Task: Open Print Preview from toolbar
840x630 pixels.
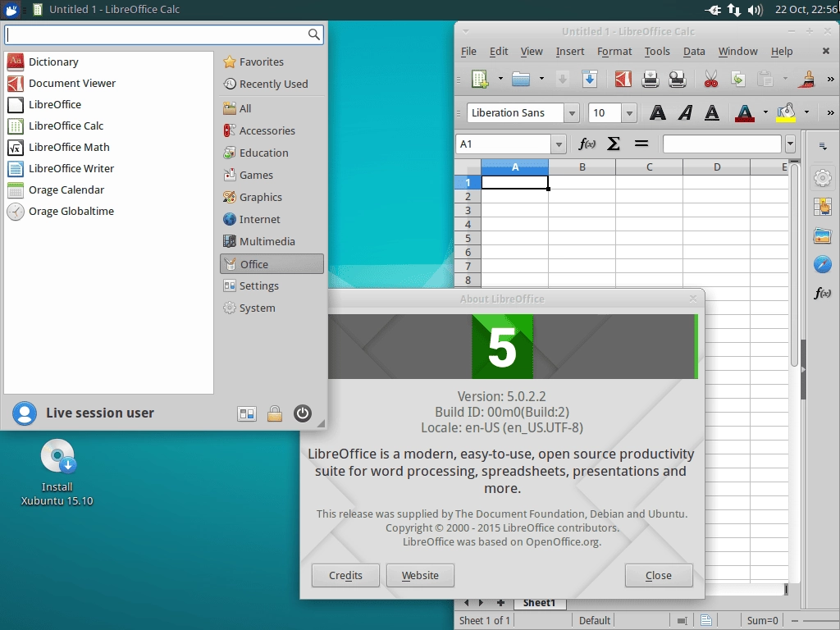Action: pos(678,79)
